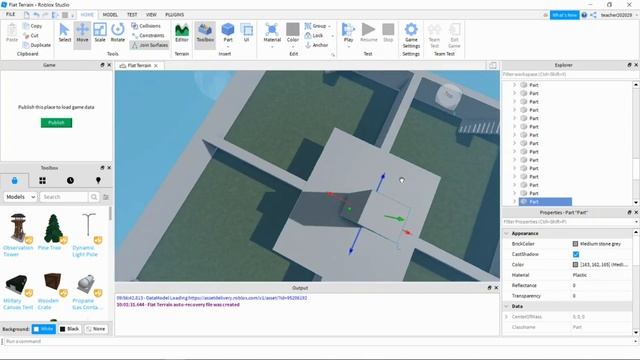Click Copy in Clipboard group
640x360 pixels.
33,26
